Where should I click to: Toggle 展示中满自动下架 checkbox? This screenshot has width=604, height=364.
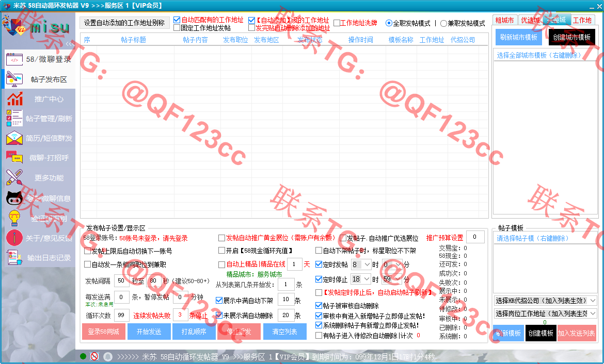point(219,300)
